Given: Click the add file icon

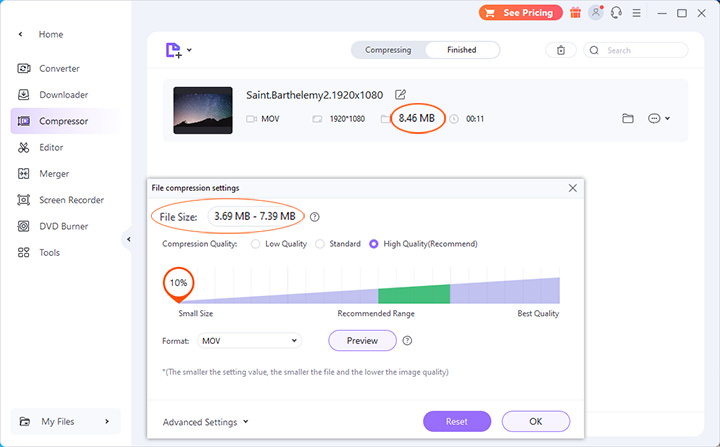Looking at the screenshot, I should tap(174, 50).
